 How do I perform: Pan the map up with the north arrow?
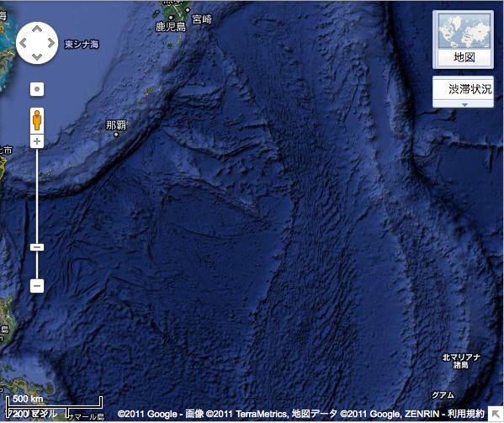pyautogui.click(x=37, y=29)
